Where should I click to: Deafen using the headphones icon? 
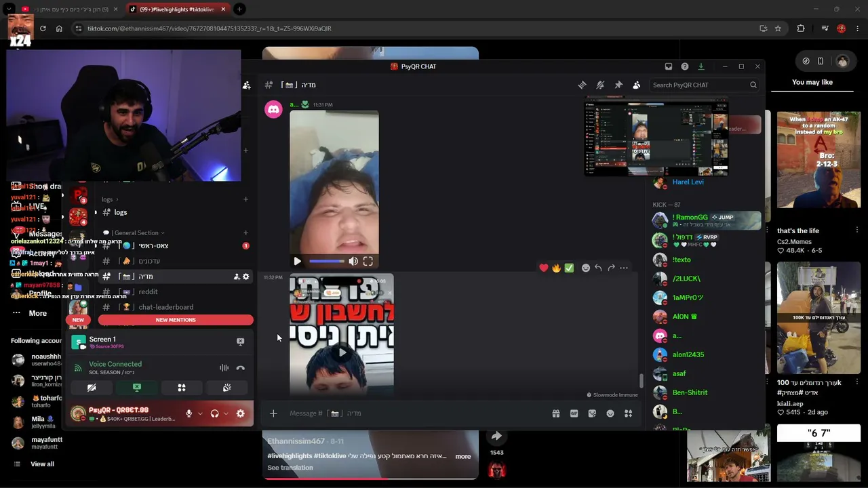pos(215,413)
